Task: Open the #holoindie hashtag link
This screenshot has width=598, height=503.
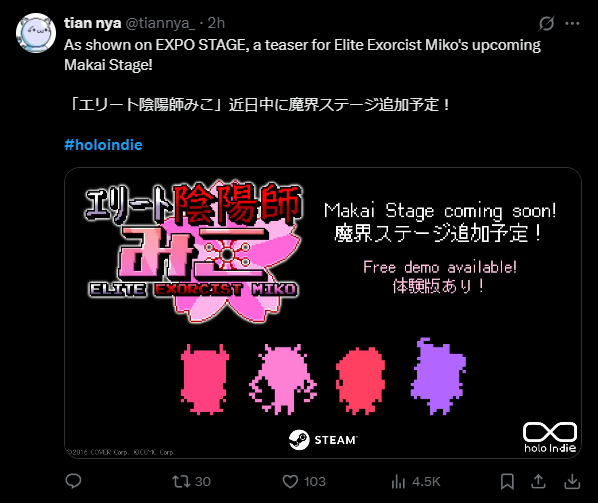Action: (103, 145)
